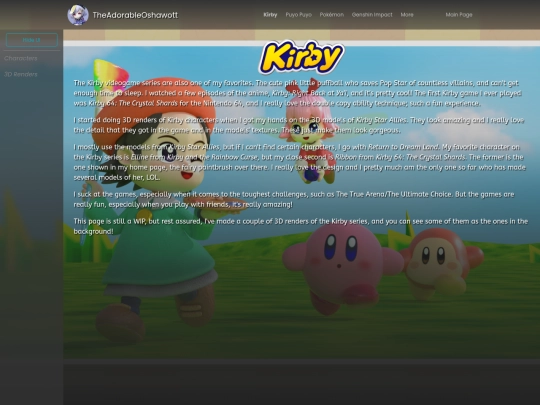Click the paragraph starting "I suck at the games"

pos(294,199)
